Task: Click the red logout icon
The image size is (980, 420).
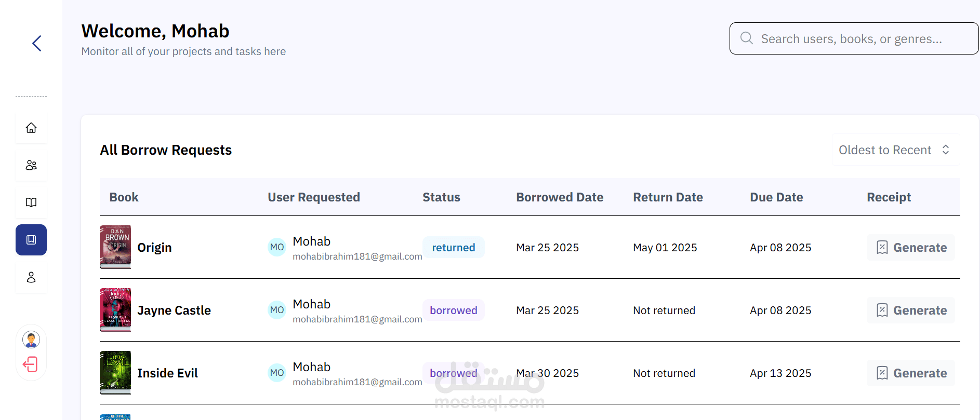Action: pyautogui.click(x=31, y=364)
